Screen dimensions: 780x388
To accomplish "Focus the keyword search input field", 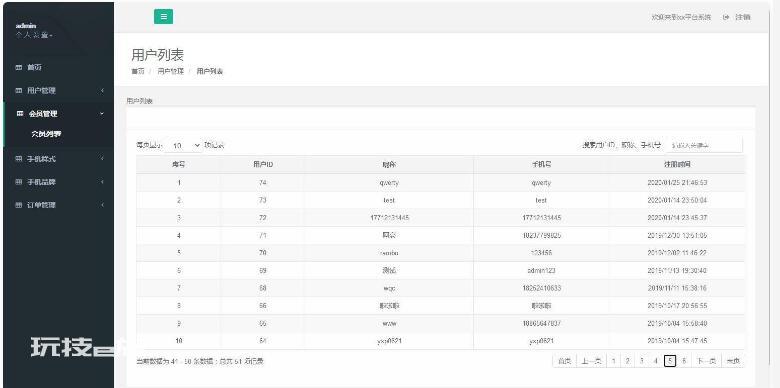I will point(704,145).
